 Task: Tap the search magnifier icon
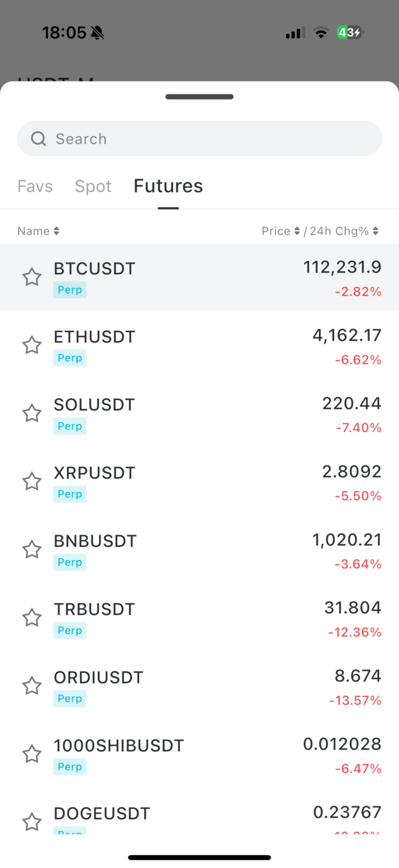pyautogui.click(x=38, y=138)
